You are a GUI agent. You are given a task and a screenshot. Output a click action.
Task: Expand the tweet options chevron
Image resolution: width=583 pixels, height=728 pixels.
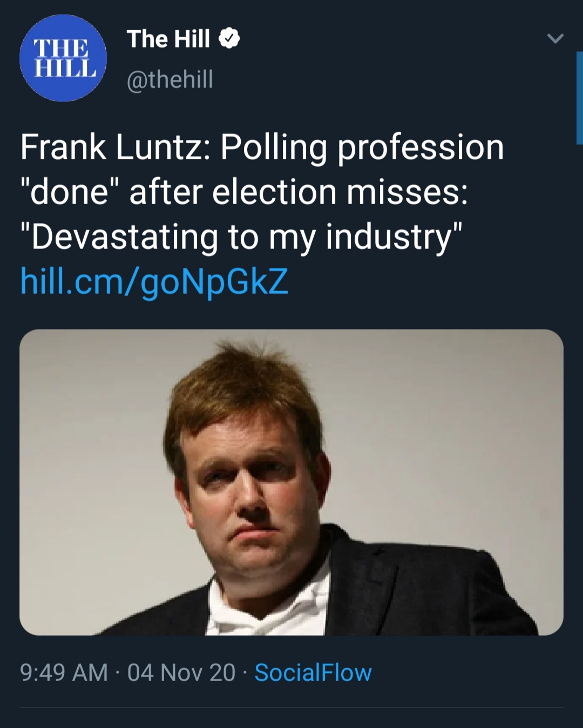tap(555, 38)
